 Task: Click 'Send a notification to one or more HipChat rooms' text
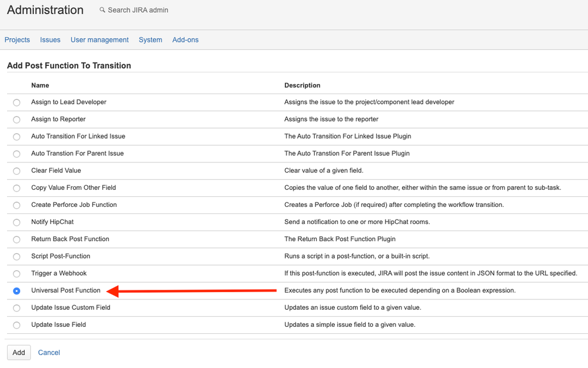tap(357, 222)
